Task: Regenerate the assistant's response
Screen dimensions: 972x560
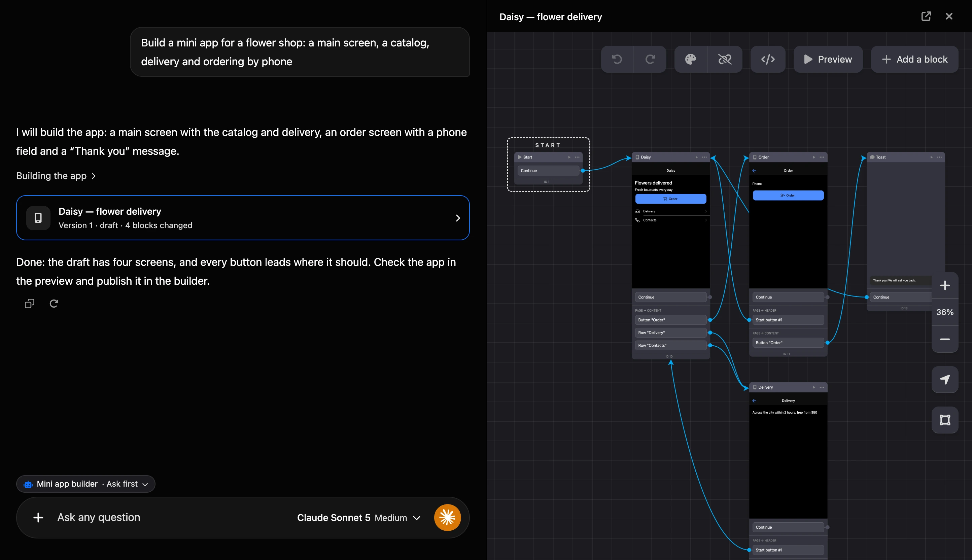Action: click(x=54, y=304)
